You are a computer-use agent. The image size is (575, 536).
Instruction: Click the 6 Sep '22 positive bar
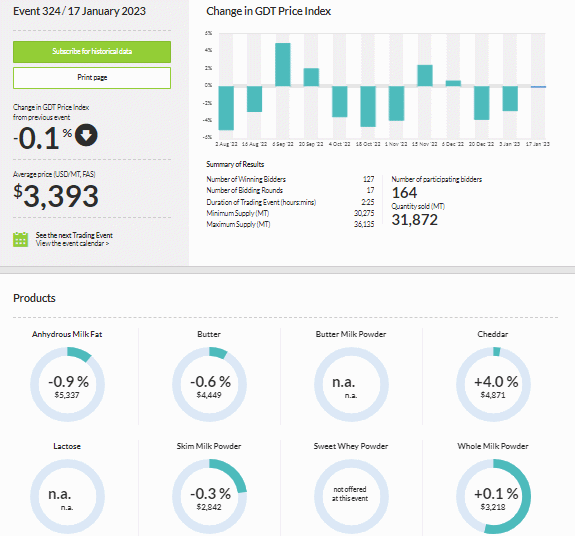pos(283,65)
